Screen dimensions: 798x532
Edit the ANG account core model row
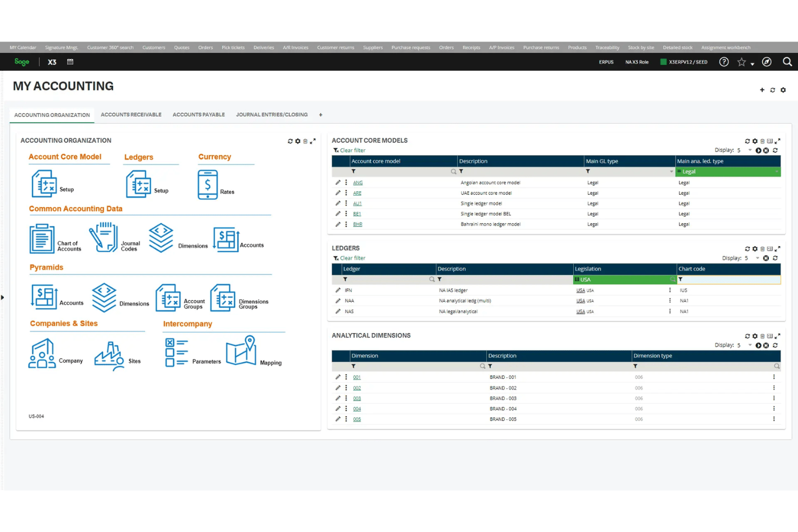pyautogui.click(x=338, y=183)
